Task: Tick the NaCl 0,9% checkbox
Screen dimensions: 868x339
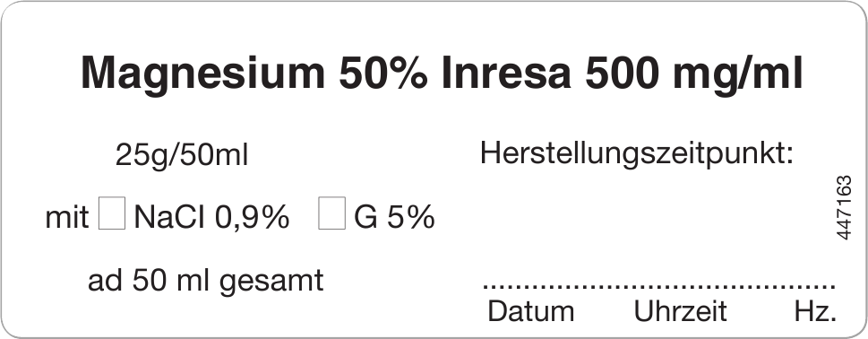Action: tap(112, 213)
